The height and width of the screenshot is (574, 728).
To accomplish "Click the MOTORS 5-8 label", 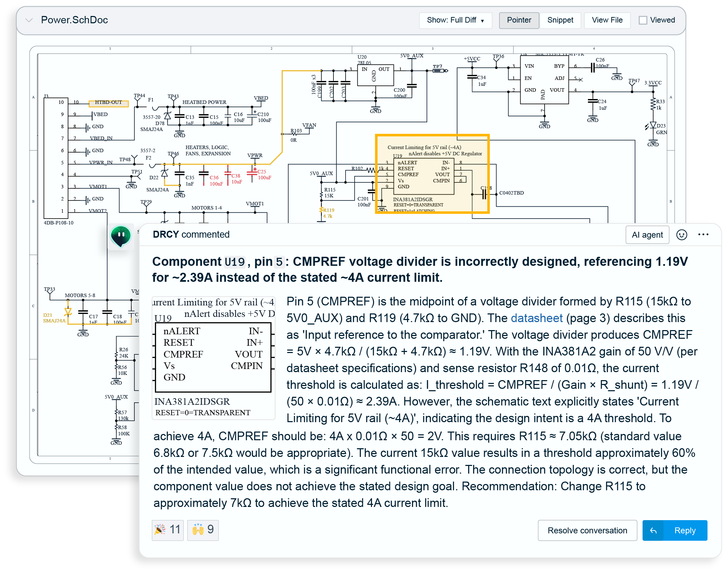I will (80, 295).
